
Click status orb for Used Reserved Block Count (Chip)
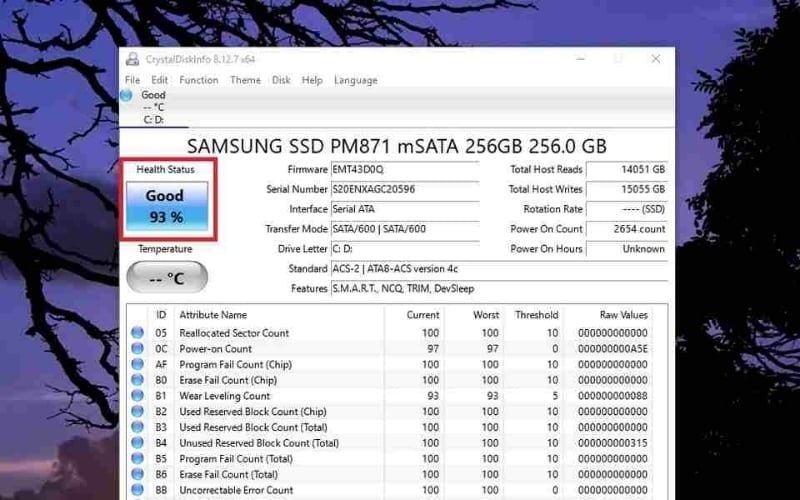coord(137,411)
